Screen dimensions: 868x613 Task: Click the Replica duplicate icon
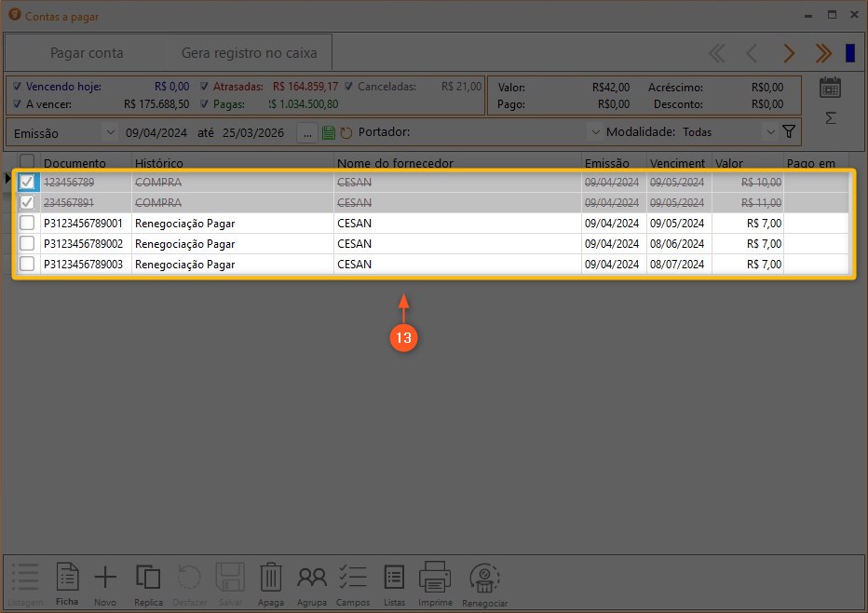[148, 578]
